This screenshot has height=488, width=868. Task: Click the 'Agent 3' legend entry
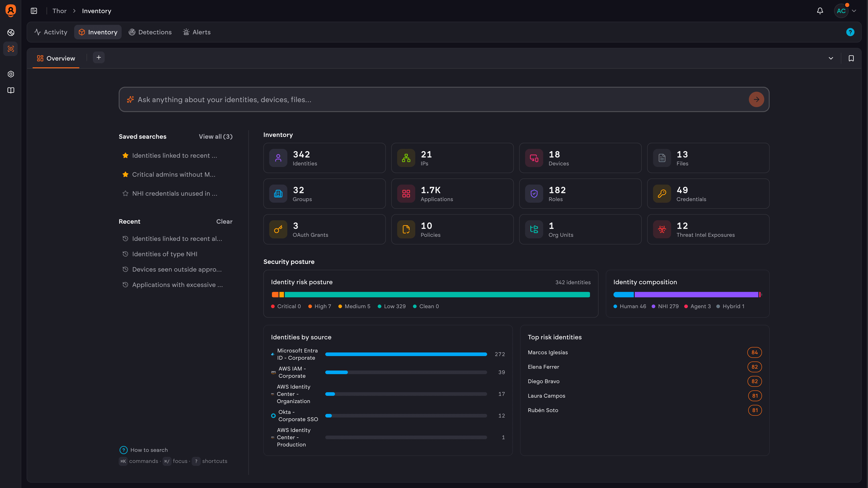click(697, 307)
